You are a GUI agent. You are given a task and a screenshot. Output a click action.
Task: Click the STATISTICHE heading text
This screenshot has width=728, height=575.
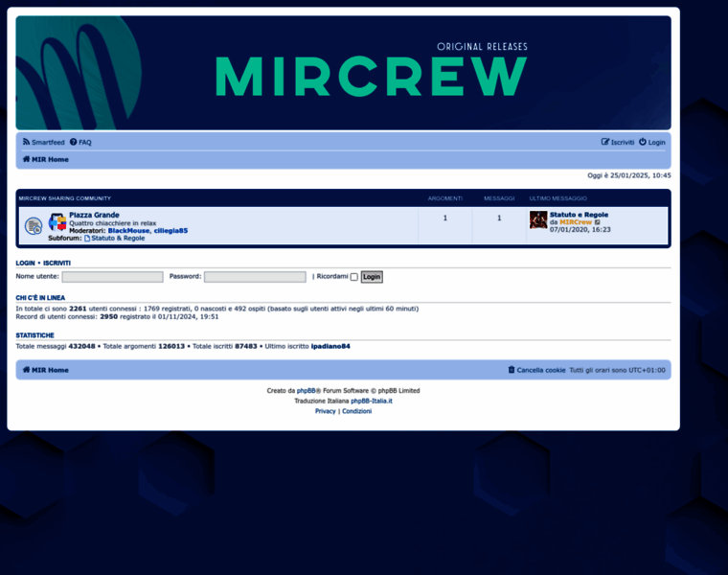(34, 335)
